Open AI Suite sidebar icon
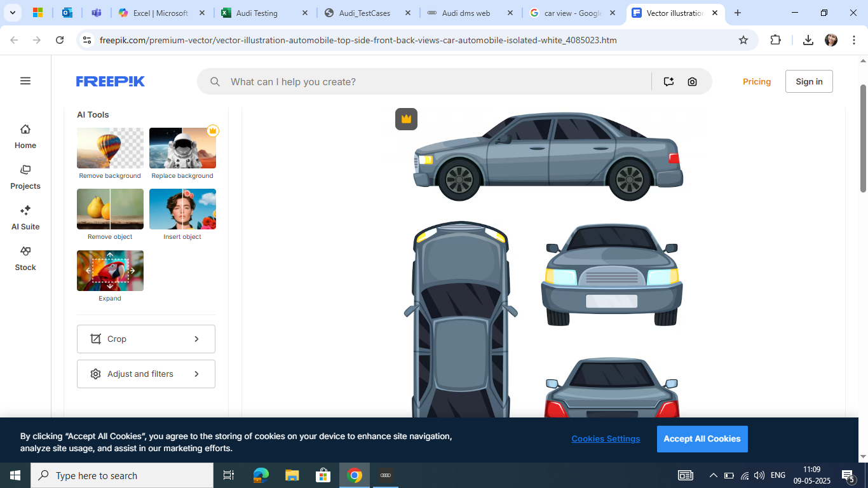 click(25, 217)
